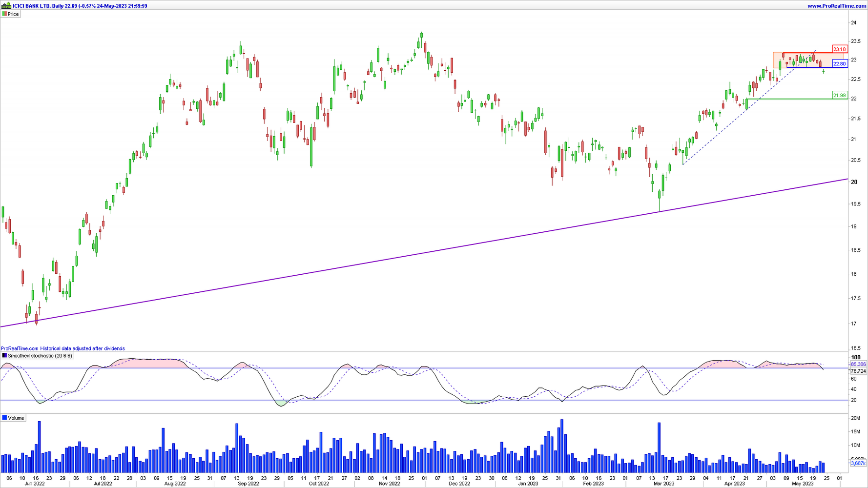Viewport: 868px width, 488px height.
Task: Click the Aug 2022 label on time axis
Action: pos(175,484)
